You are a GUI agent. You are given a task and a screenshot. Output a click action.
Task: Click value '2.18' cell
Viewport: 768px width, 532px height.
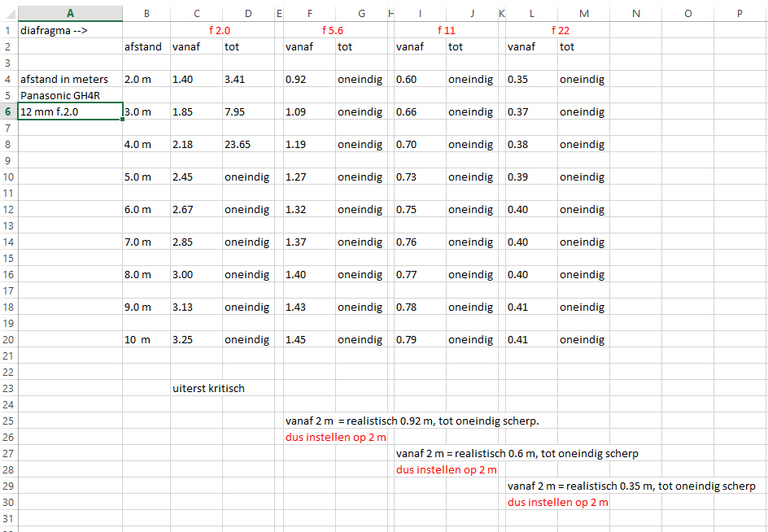196,145
